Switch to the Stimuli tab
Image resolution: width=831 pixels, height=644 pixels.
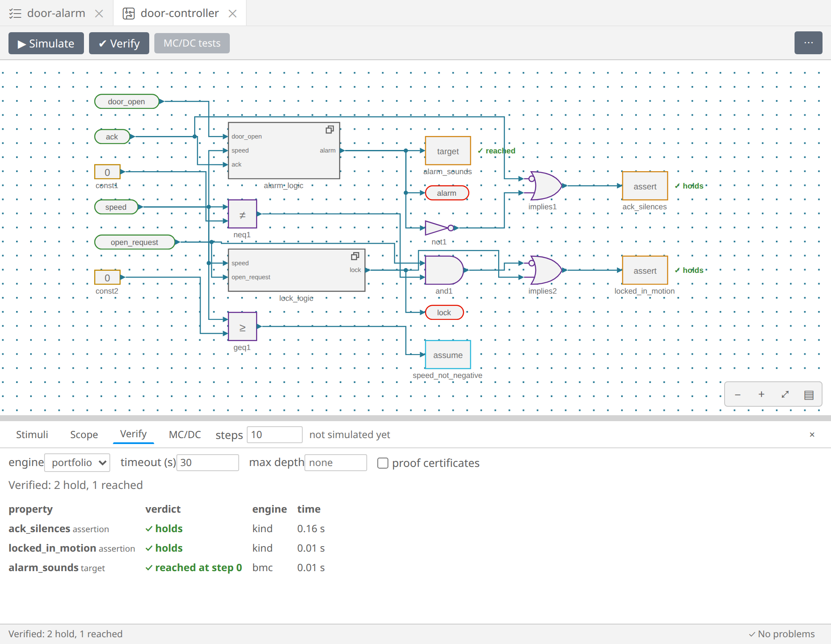point(32,435)
